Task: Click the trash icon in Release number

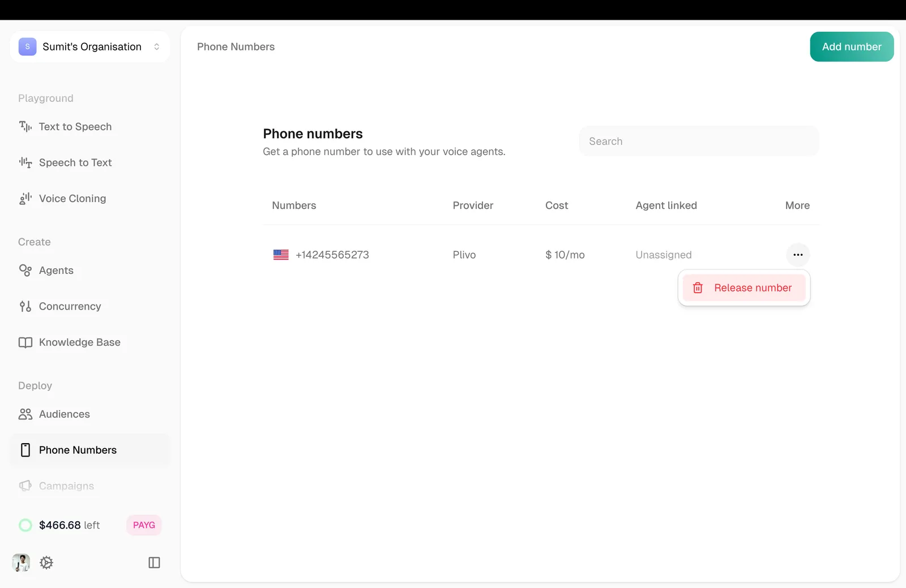Action: [698, 288]
